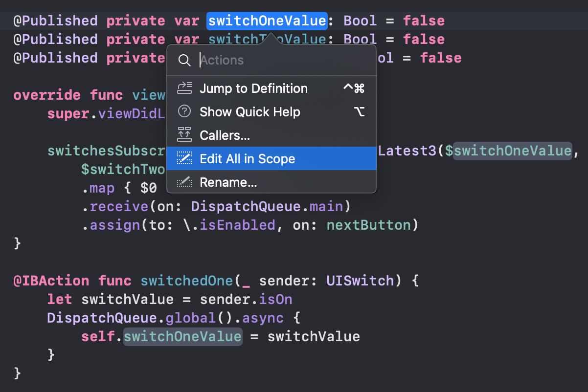The image size is (588, 392).
Task: Click the selected switchOneValue declaration token
Action: pos(267,21)
